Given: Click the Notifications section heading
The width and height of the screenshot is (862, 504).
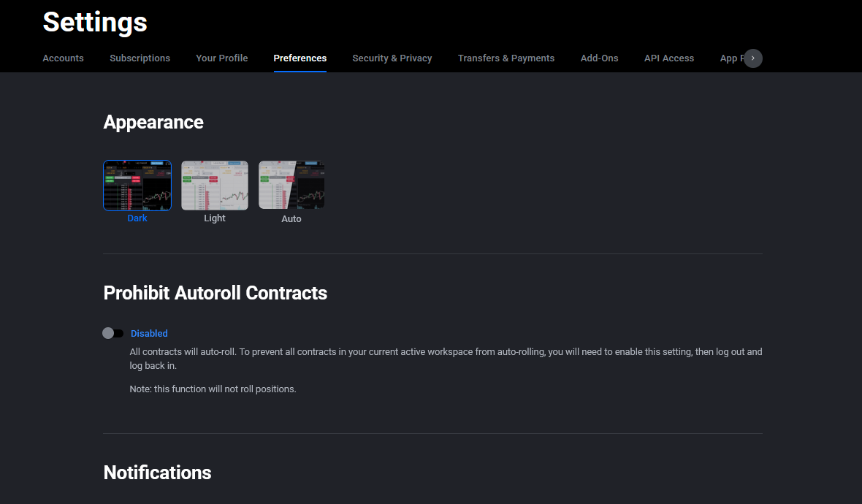Looking at the screenshot, I should pyautogui.click(x=157, y=473).
